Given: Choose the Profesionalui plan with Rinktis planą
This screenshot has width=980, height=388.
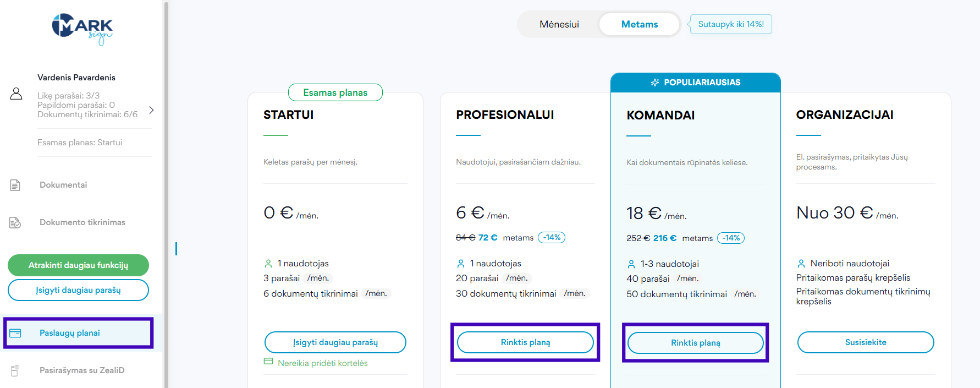Looking at the screenshot, I should pos(525,342).
